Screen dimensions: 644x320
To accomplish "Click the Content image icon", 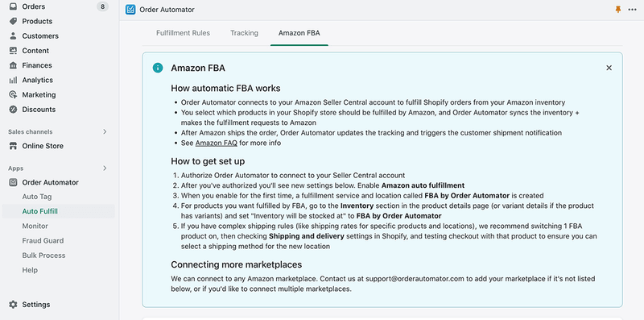I will click(13, 51).
